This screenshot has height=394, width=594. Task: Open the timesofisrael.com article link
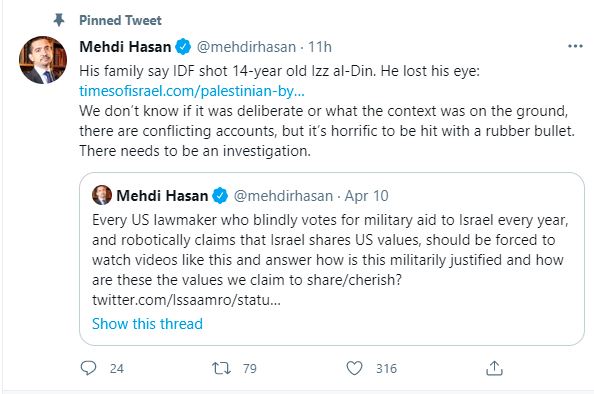click(192, 91)
